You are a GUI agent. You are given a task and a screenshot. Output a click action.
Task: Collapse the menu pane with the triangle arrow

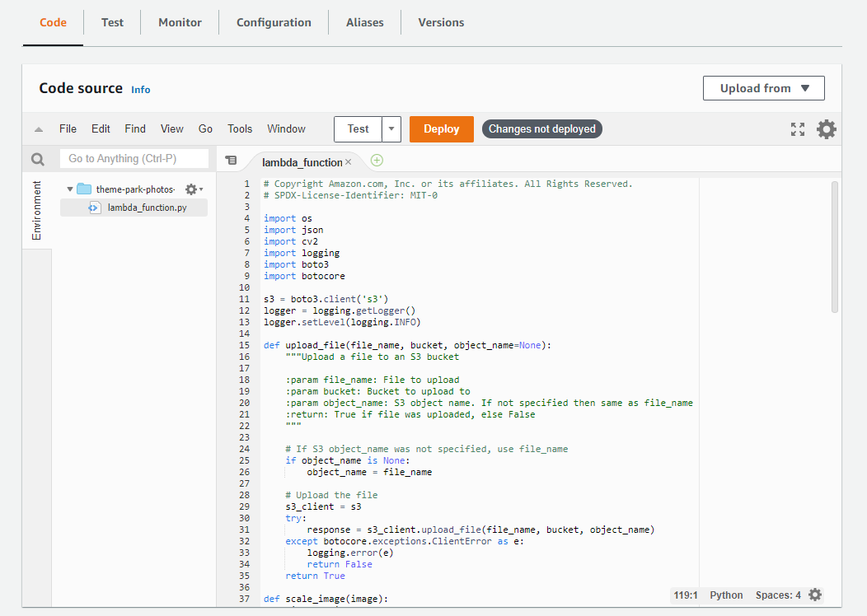pos(38,129)
